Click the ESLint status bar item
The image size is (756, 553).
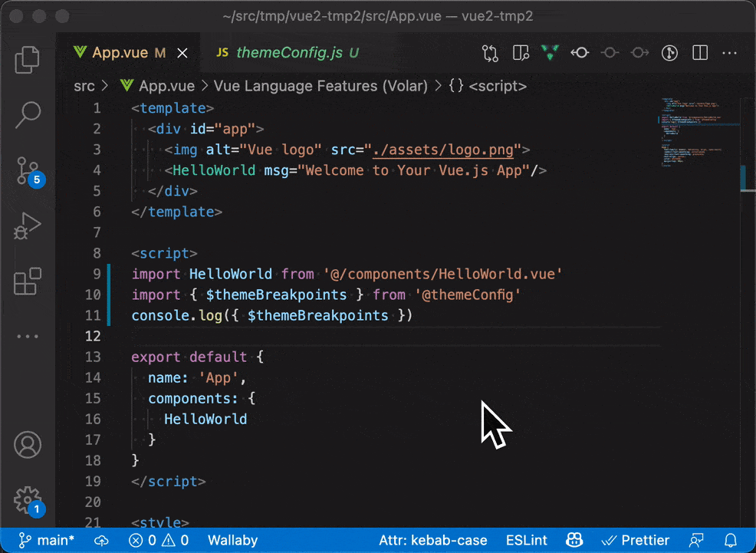pyautogui.click(x=527, y=540)
